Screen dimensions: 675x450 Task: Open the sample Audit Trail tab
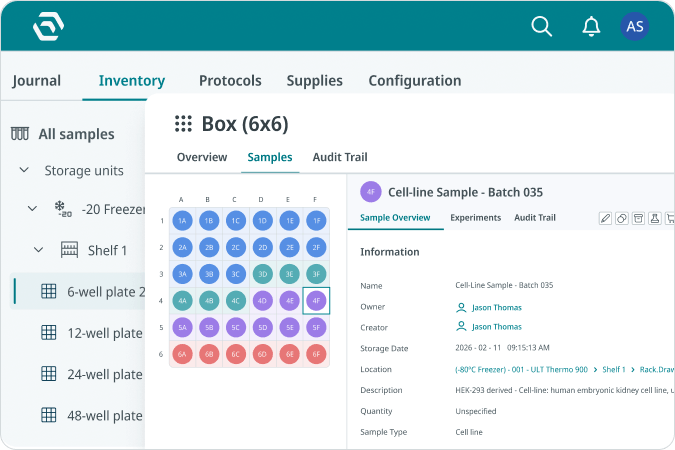[x=535, y=218]
